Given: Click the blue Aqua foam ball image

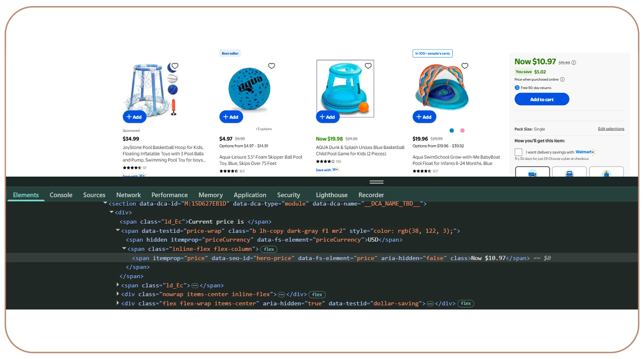Looking at the screenshot, I should click(x=249, y=89).
